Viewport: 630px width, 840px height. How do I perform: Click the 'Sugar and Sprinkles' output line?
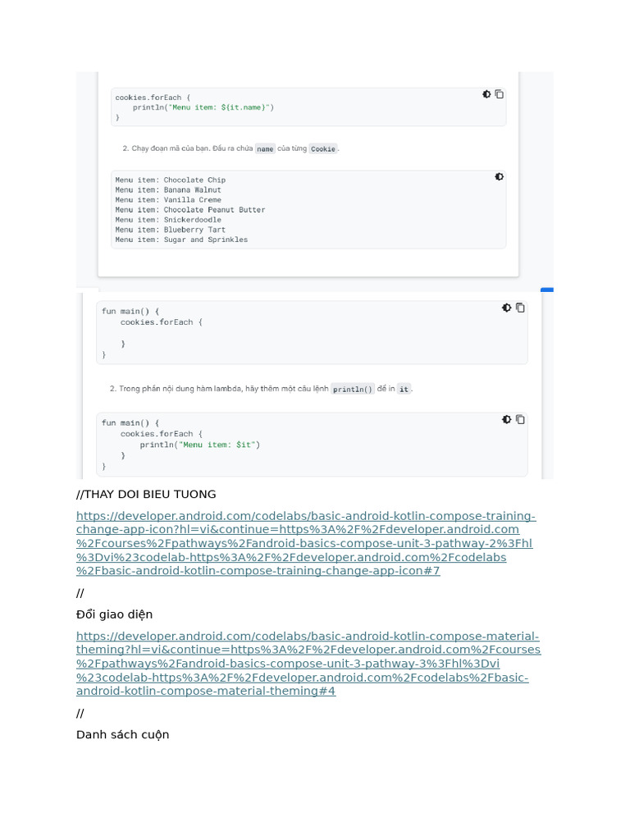tap(181, 240)
